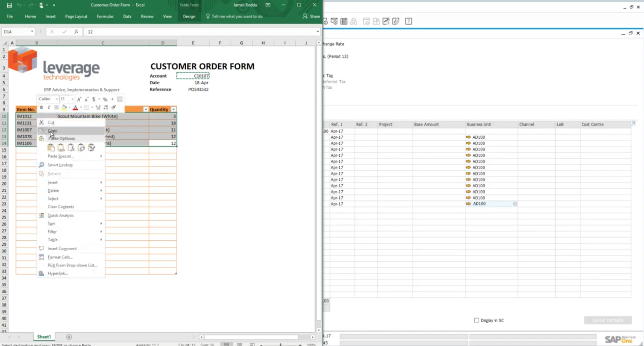Click Bold in the Excel mini toolbar
The height and width of the screenshot is (346, 644).
[x=41, y=107]
